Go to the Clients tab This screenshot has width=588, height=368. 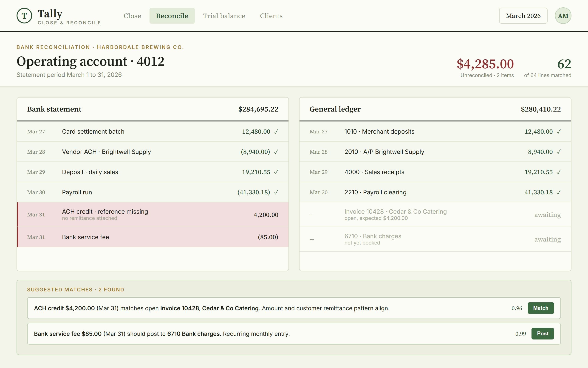(x=271, y=16)
